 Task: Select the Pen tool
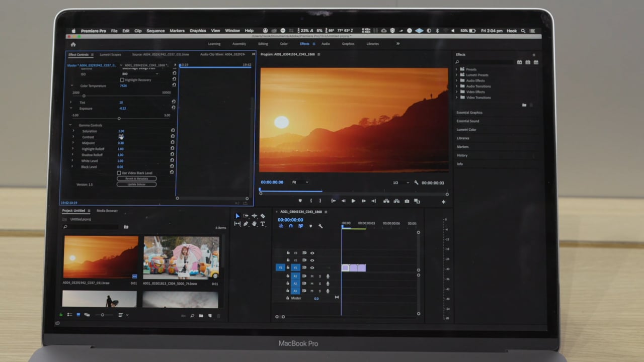click(246, 224)
